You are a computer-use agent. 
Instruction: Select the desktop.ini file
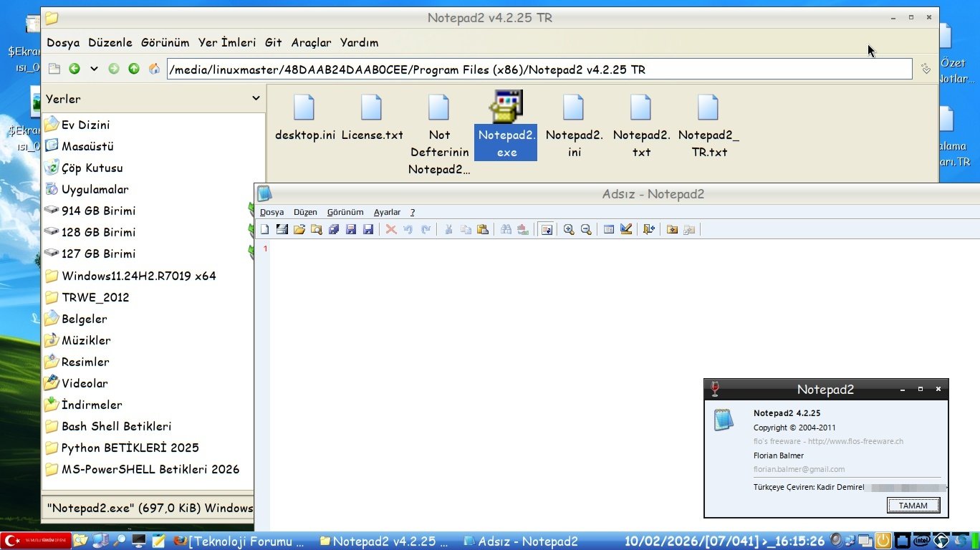pyautogui.click(x=305, y=117)
